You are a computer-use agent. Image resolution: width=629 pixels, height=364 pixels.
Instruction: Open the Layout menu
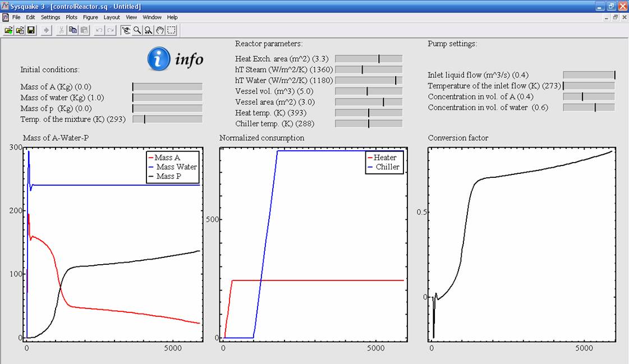112,17
